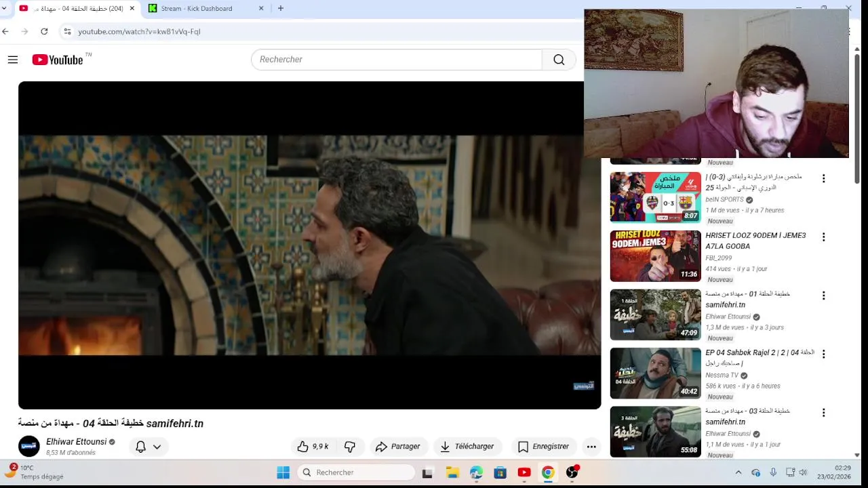Viewport: 868px width, 488px height.
Task: Show hidden system tray icons chevron
Action: coord(738,472)
